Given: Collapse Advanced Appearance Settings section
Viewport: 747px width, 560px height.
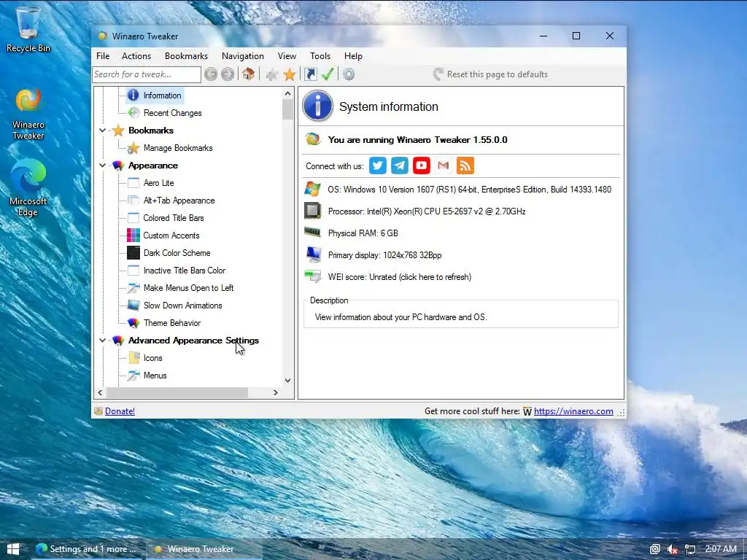Looking at the screenshot, I should click(102, 341).
